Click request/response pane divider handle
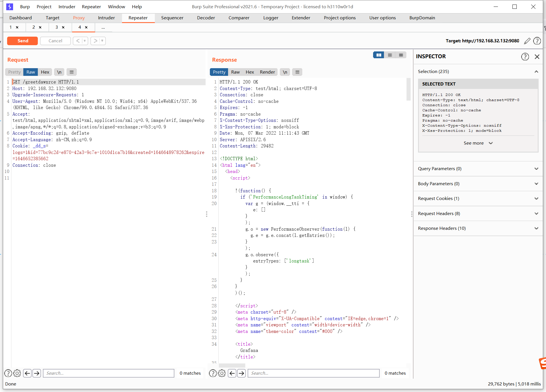546x392 pixels. (x=207, y=214)
